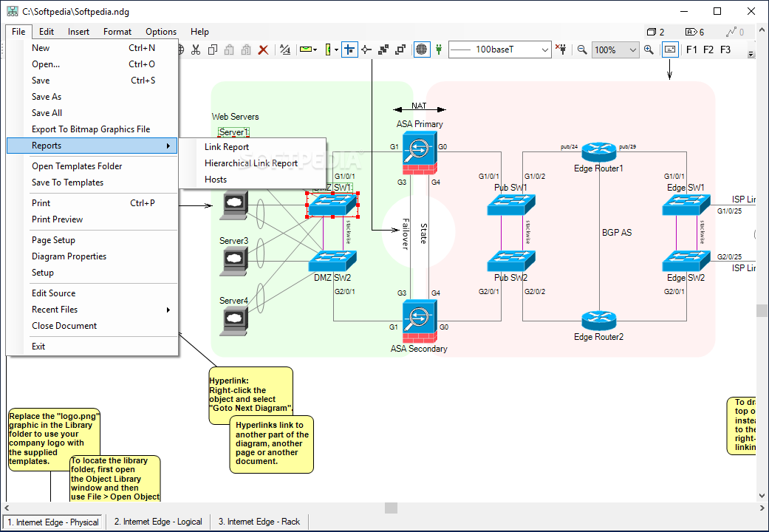Choose Exit from File menu
The image size is (769, 532).
(92, 347)
